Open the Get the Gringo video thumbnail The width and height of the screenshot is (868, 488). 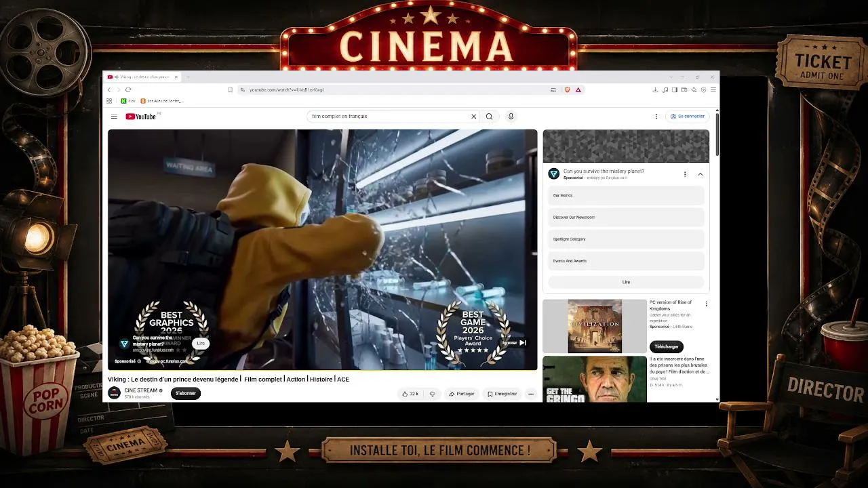(595, 380)
